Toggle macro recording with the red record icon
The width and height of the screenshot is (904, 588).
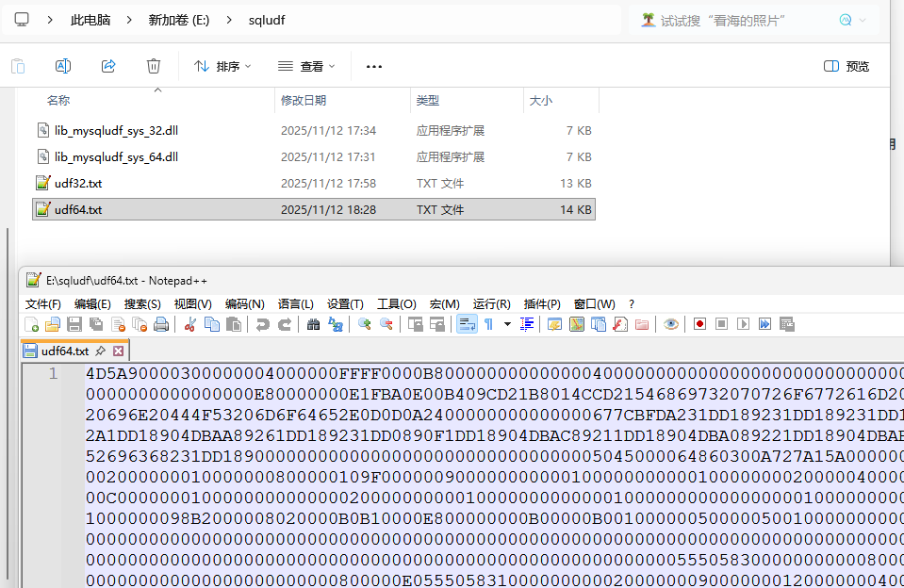click(699, 323)
